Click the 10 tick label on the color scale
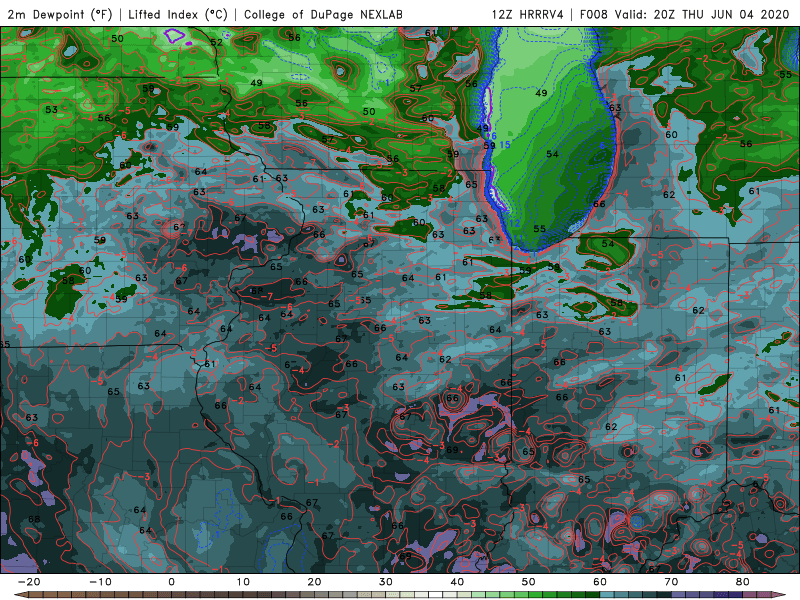This screenshot has width=800, height=600. click(x=243, y=582)
